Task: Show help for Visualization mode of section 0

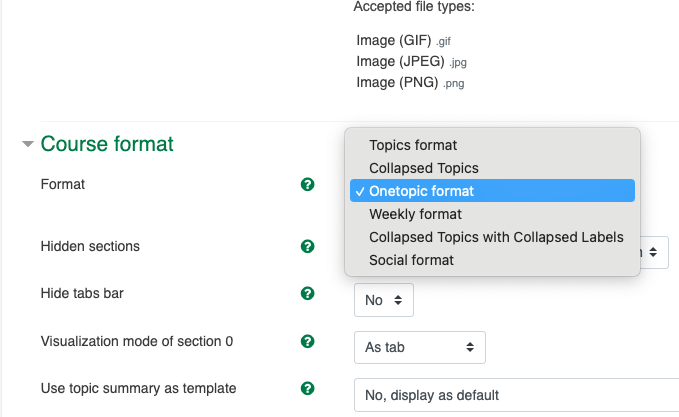Action: tap(308, 341)
